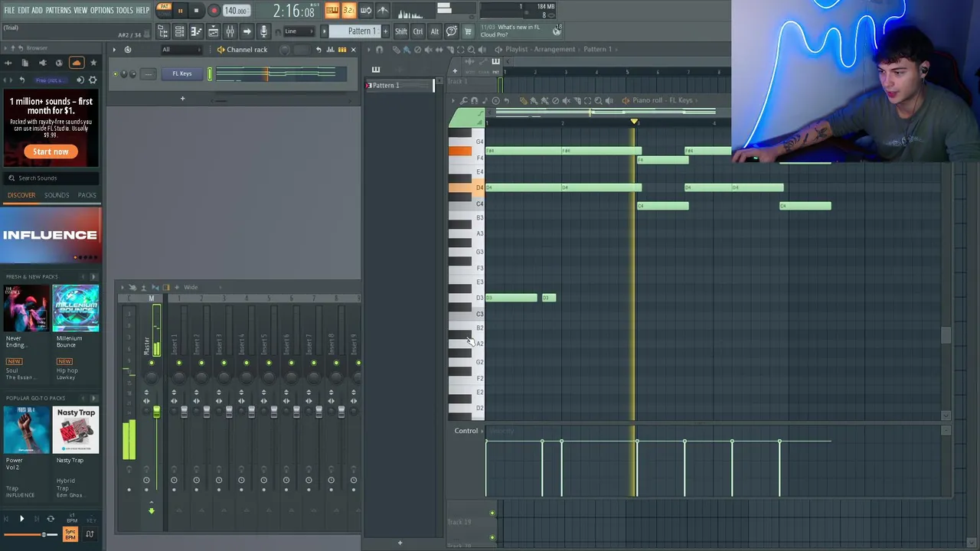Select Pattern 1 in the playlist picker
Image resolution: width=980 pixels, height=551 pixels.
click(398, 85)
